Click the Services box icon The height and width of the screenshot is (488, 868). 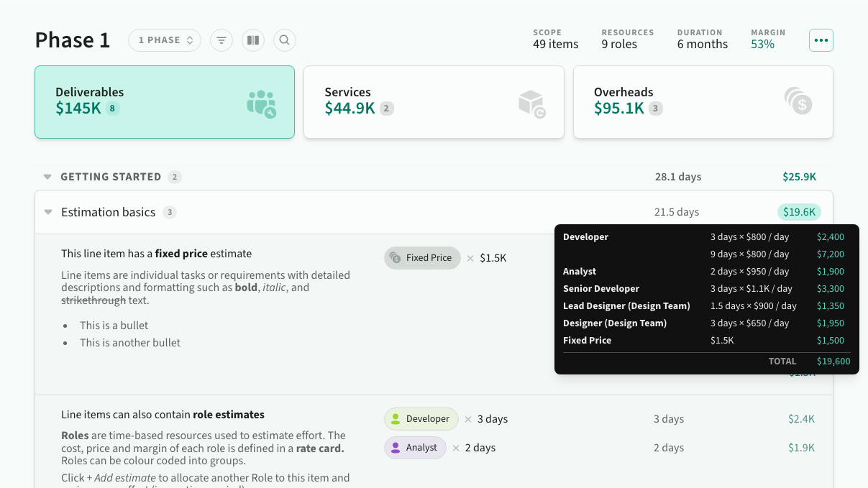tap(531, 103)
